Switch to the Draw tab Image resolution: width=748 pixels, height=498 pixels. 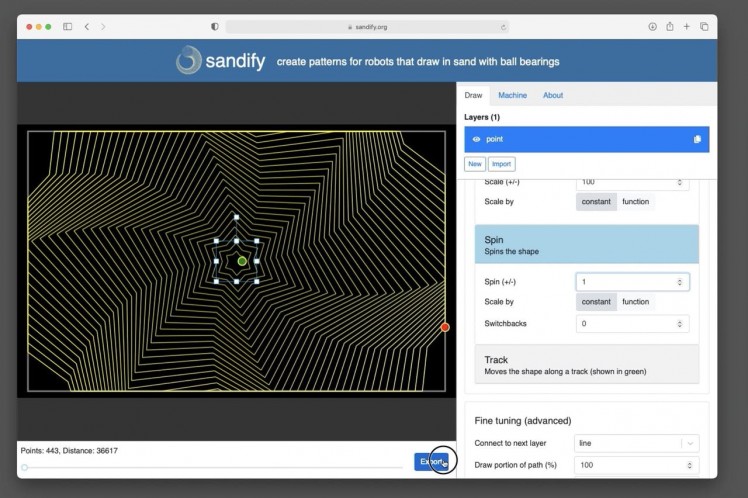pos(473,95)
